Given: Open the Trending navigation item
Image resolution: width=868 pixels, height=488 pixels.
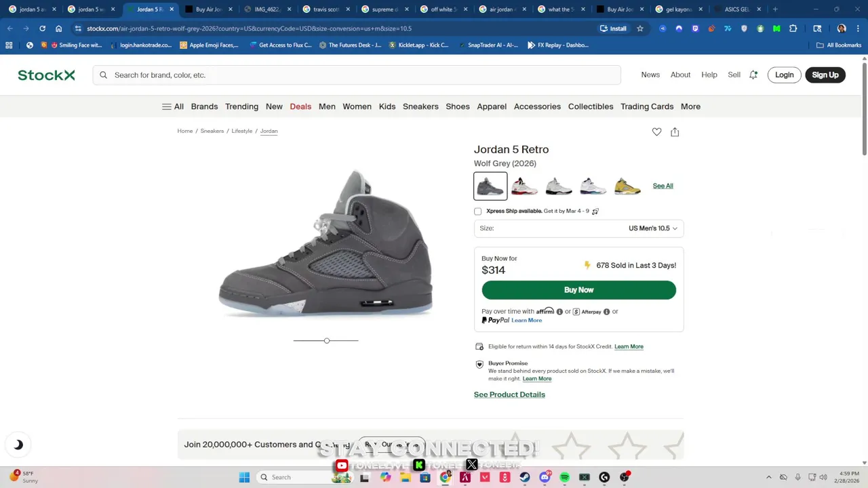Looking at the screenshot, I should tap(241, 106).
